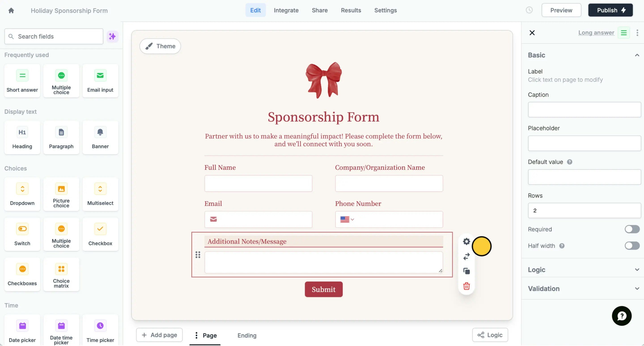Enable the Half width toggle
Viewport: 644px width, 346px height.
[632, 246]
